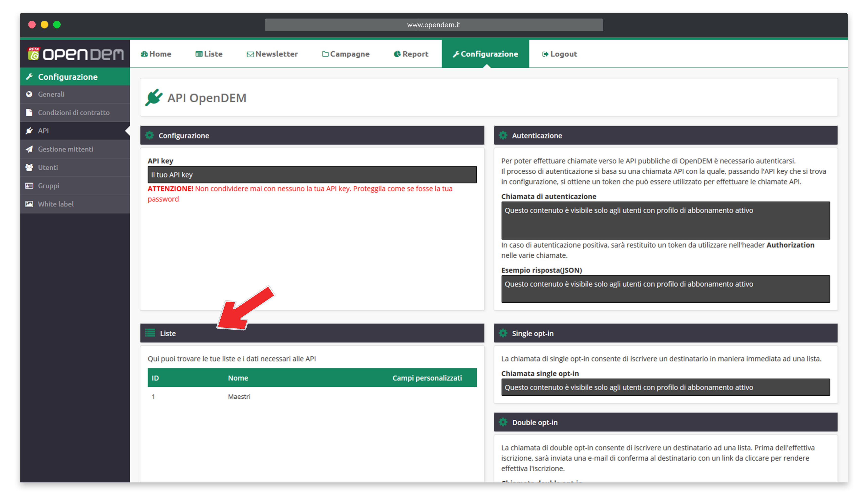The width and height of the screenshot is (868, 498).
Task: Click the White label image icon
Action: (x=29, y=204)
